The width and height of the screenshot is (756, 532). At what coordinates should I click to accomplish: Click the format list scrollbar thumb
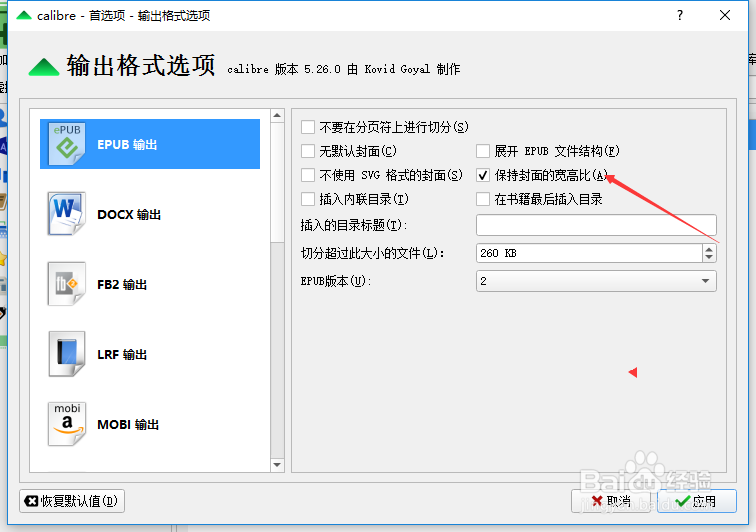tap(277, 182)
